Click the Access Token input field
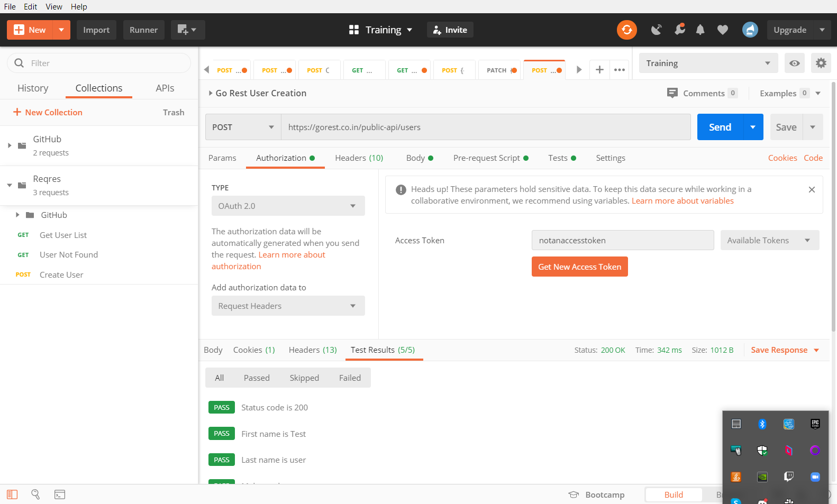This screenshot has height=504, width=837. point(623,240)
